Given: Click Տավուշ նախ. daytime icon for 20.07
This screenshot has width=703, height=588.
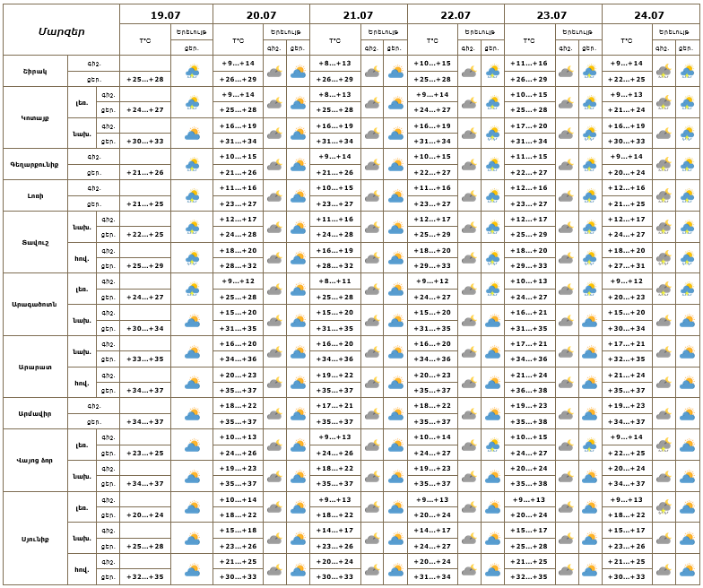Looking at the screenshot, I should (x=298, y=228).
